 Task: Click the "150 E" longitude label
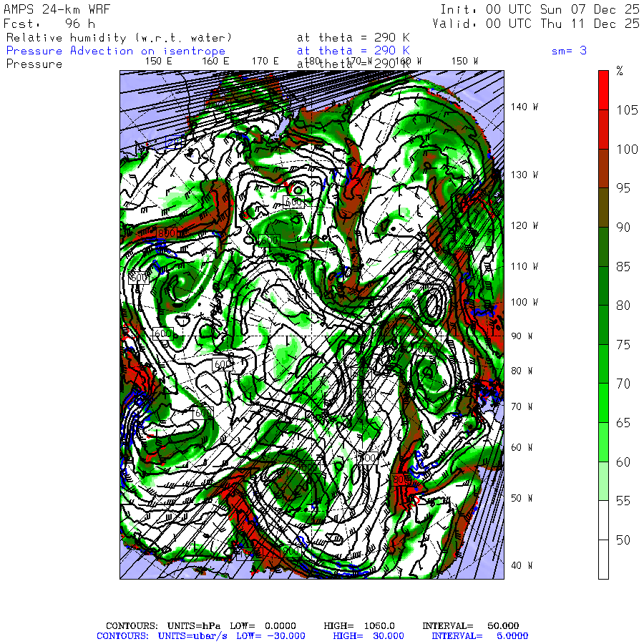click(158, 62)
